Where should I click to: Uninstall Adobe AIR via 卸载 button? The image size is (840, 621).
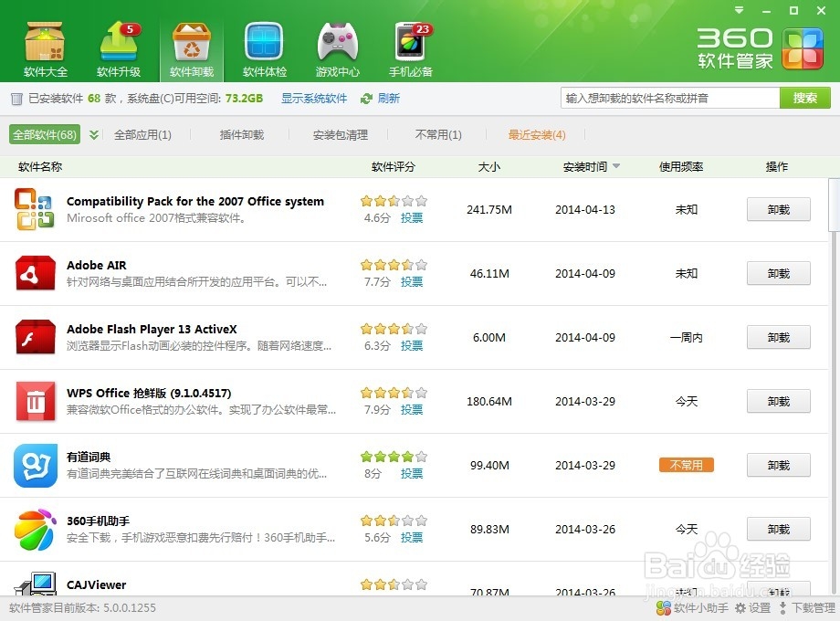pos(779,273)
